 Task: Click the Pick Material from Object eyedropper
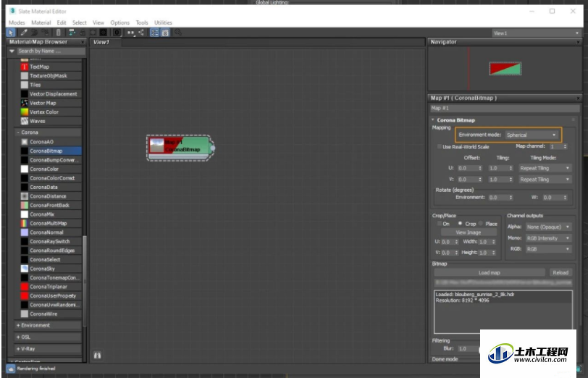(24, 33)
